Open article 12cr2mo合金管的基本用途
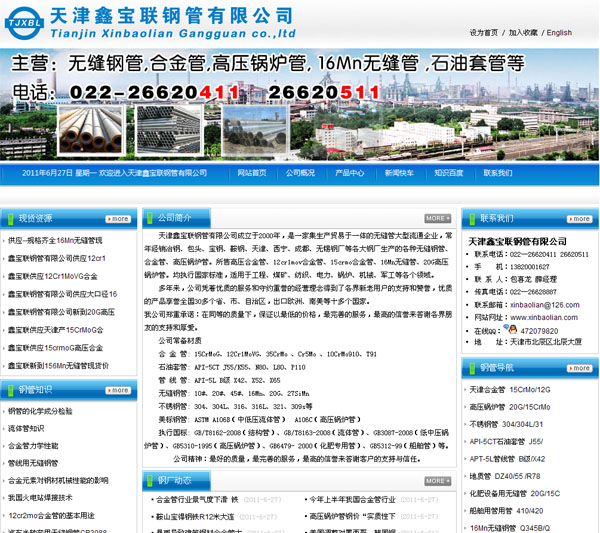This screenshot has height=533, width=600. click(51, 515)
